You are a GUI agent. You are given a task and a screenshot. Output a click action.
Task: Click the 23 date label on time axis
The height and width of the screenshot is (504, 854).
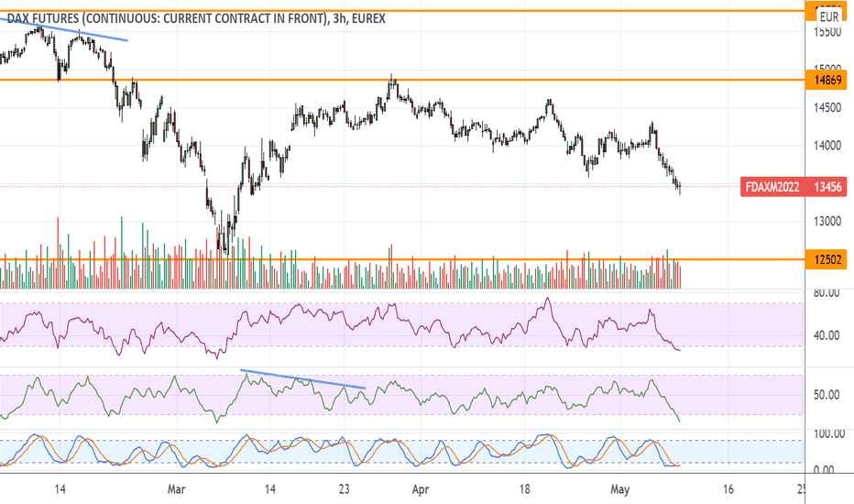click(x=344, y=489)
